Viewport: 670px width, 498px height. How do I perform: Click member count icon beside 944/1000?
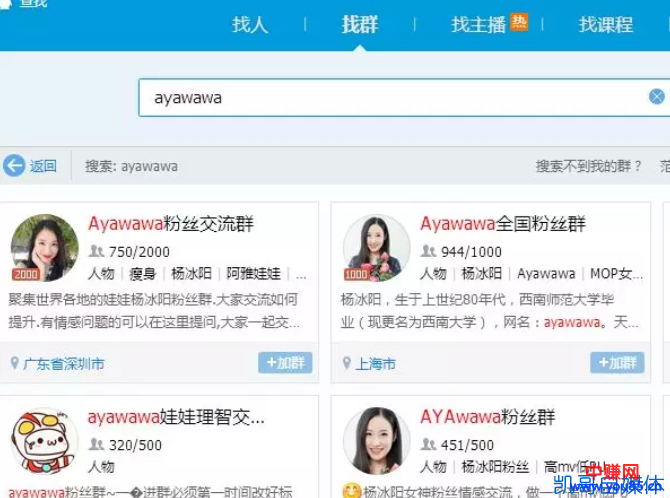coord(428,252)
